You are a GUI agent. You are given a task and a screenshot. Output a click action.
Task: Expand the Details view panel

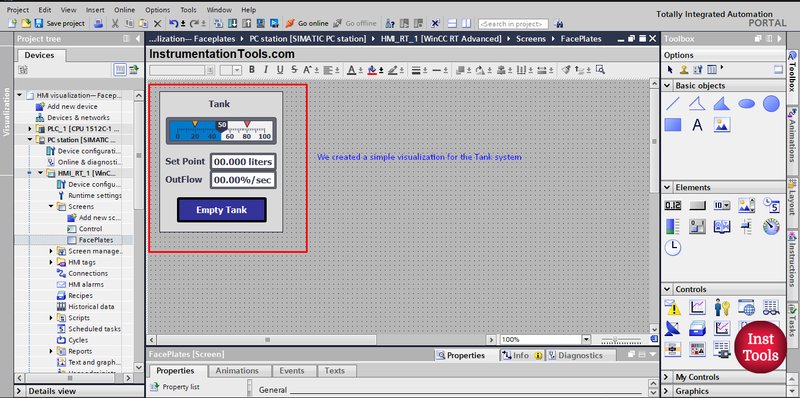(x=20, y=391)
